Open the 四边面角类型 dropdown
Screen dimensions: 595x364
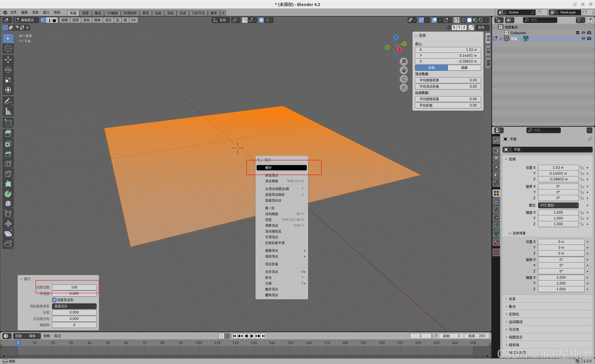[74, 306]
